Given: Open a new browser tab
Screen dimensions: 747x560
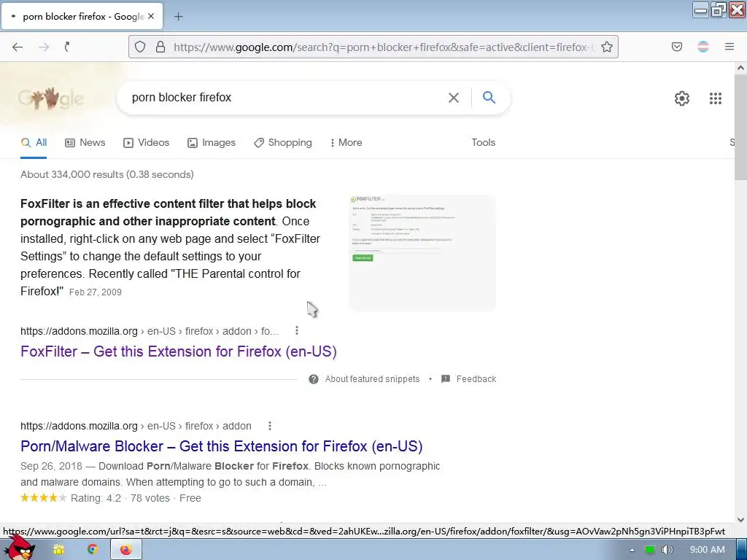Looking at the screenshot, I should tap(178, 17).
